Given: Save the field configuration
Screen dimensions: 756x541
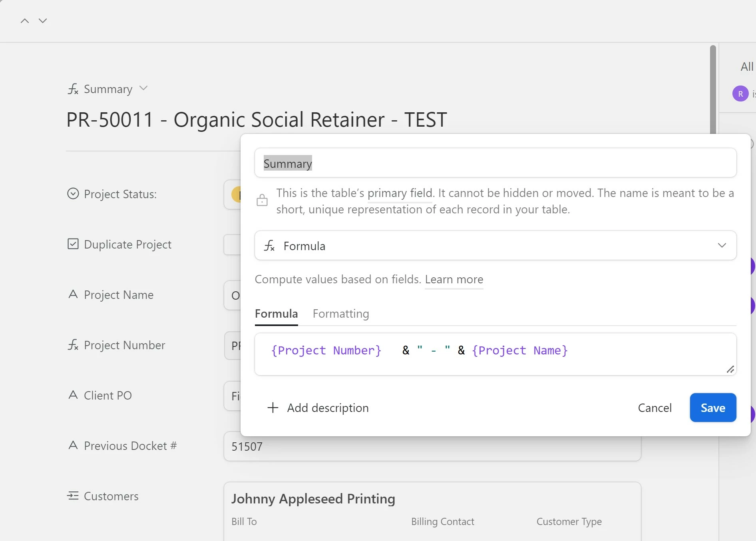Looking at the screenshot, I should (x=712, y=408).
